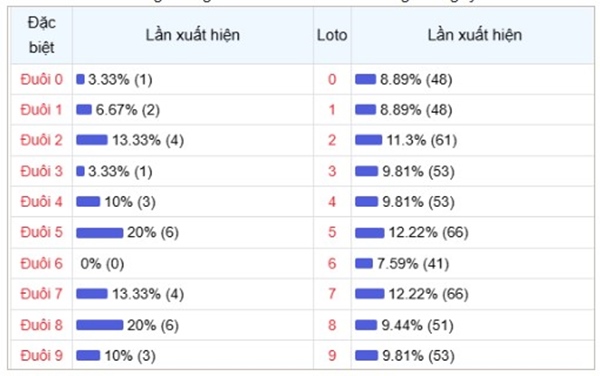Click the blue bar for Đuôi 5
This screenshot has height=376, width=600.
(x=99, y=233)
